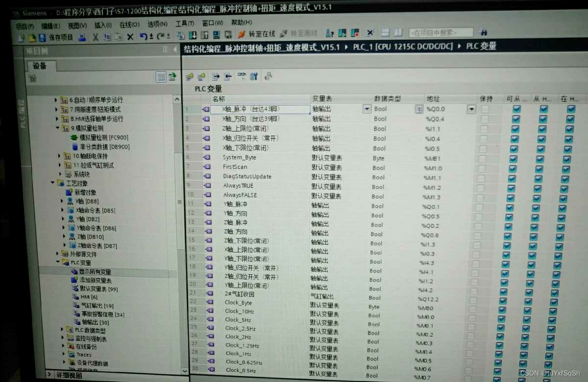Open address dropdown next to %Q0.0
The height and width of the screenshot is (382, 588).
(471, 109)
